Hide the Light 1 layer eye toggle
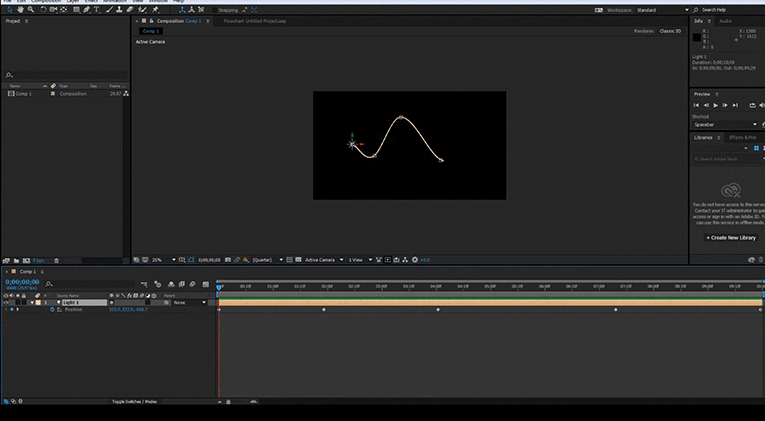Screen dimensions: 765x421 click(x=6, y=302)
